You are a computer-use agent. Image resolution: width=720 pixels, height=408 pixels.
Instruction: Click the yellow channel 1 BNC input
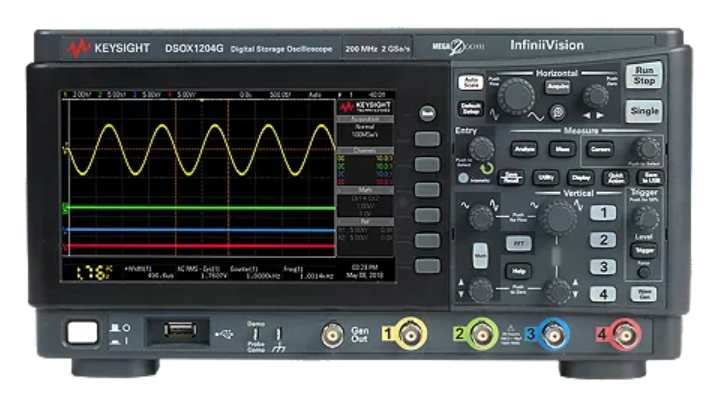[411, 334]
